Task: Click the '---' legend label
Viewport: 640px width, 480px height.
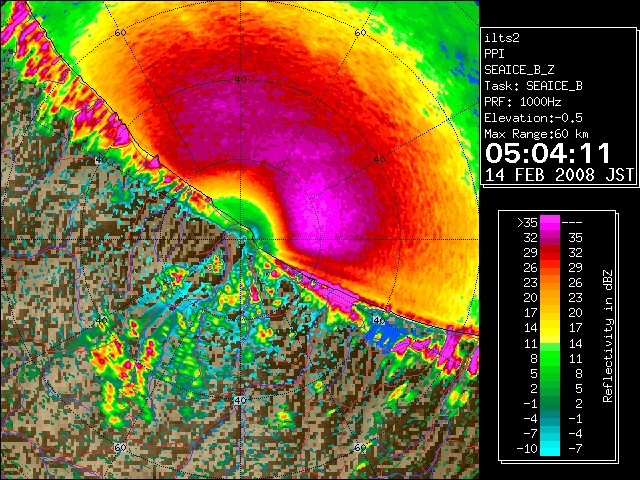Action: pyautogui.click(x=572, y=222)
